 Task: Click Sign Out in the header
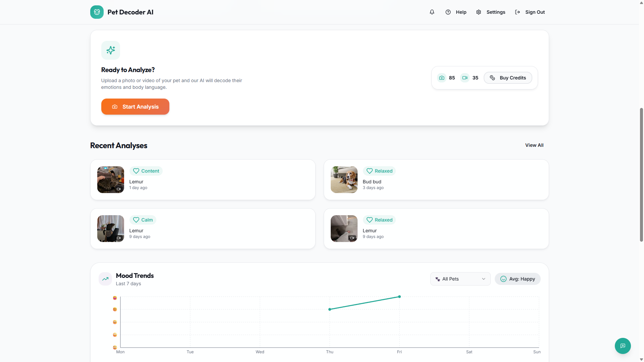pyautogui.click(x=530, y=12)
